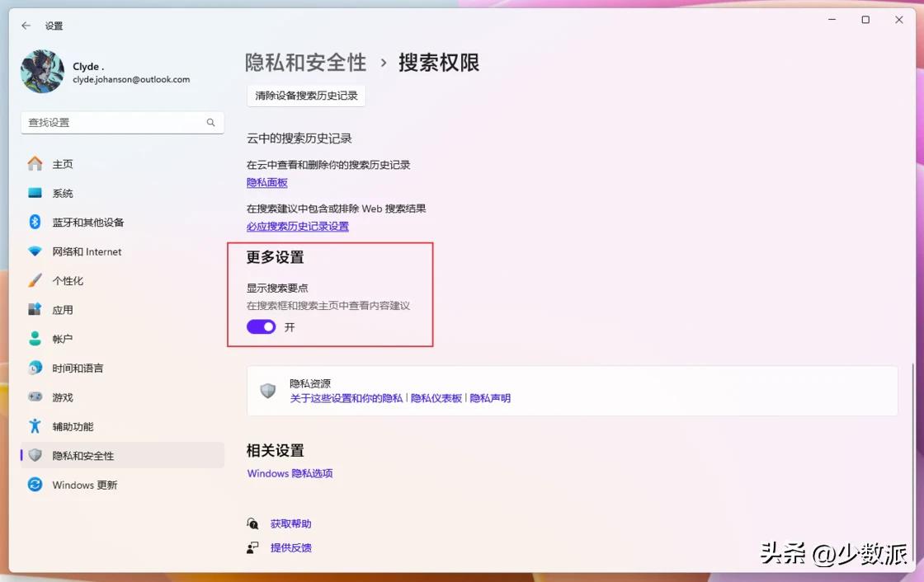Go to 个性化 label in sidebar
This screenshot has height=582, width=924.
[68, 281]
